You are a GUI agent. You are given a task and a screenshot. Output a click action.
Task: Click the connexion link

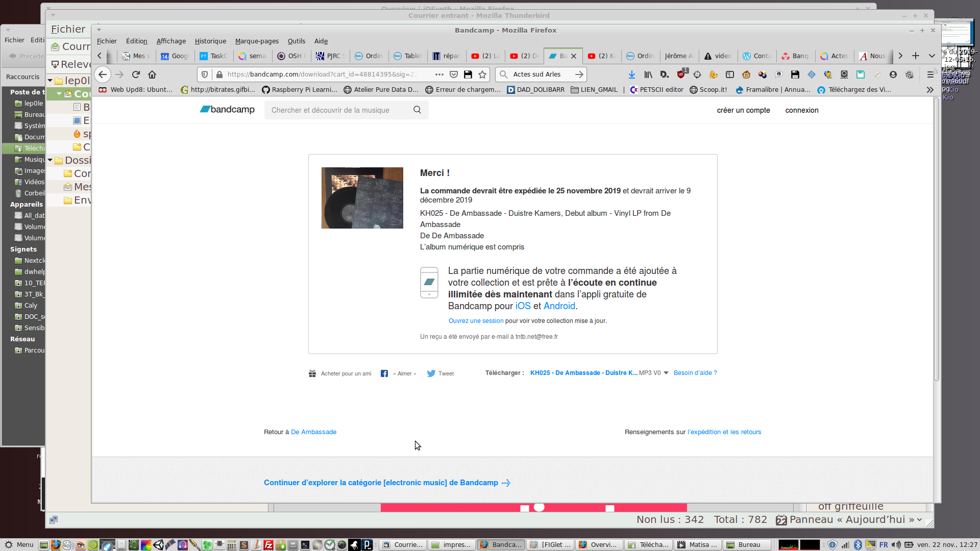tap(801, 110)
